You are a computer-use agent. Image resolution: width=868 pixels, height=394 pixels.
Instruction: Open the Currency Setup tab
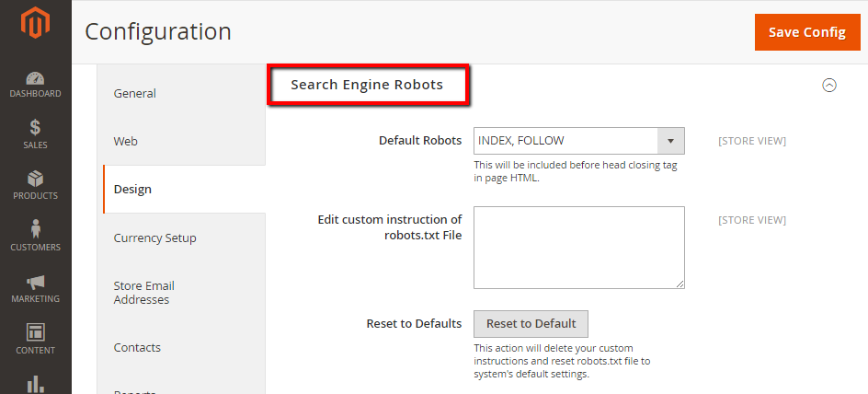pyautogui.click(x=155, y=238)
